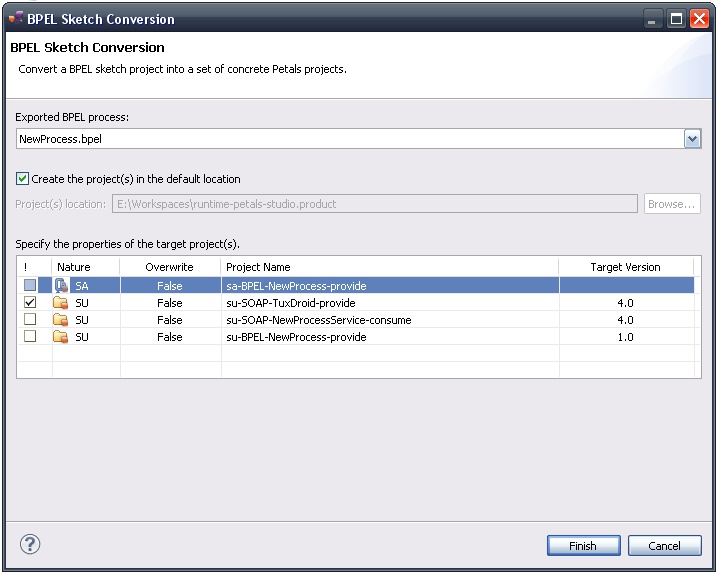The width and height of the screenshot is (719, 575).
Task: Enable the su-BPEL-NewProcess-provide row checkbox
Action: pos(30,337)
